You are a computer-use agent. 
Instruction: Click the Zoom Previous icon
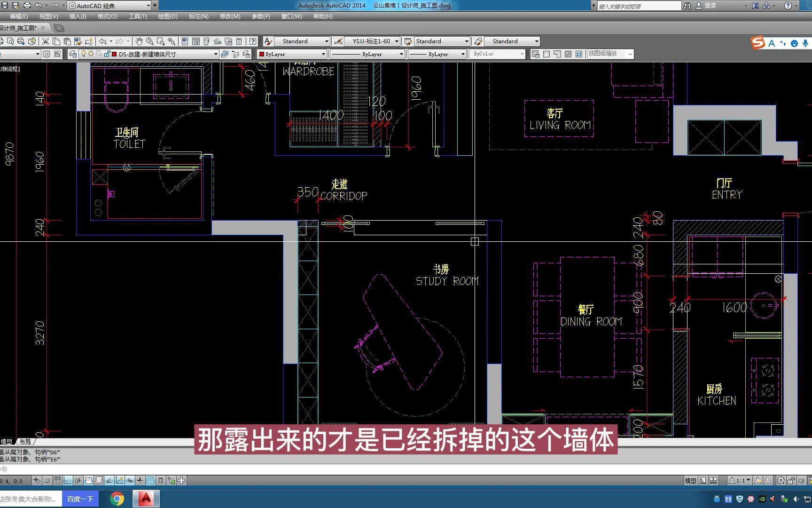[172, 41]
